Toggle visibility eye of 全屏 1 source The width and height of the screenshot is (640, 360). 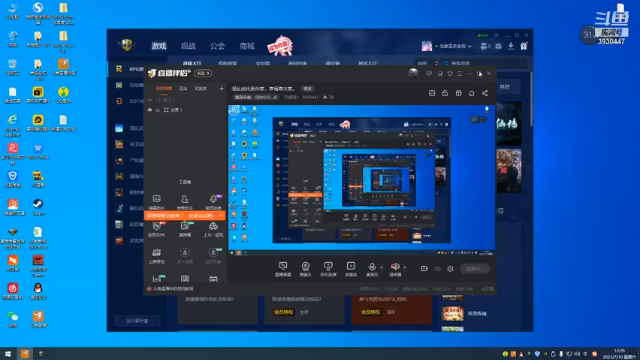[x=150, y=110]
